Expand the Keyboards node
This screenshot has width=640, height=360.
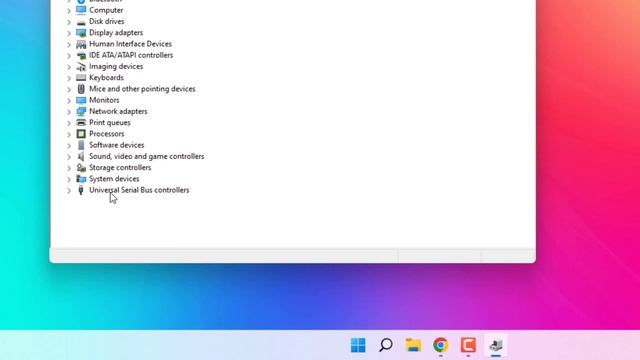(x=69, y=78)
